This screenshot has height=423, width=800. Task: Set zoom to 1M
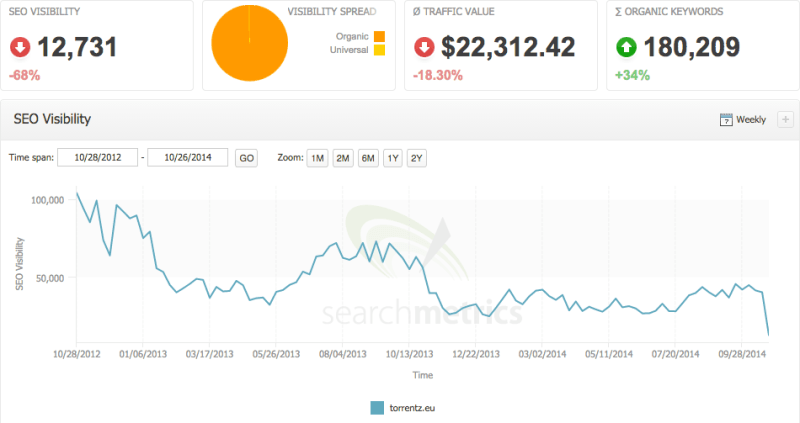317,158
